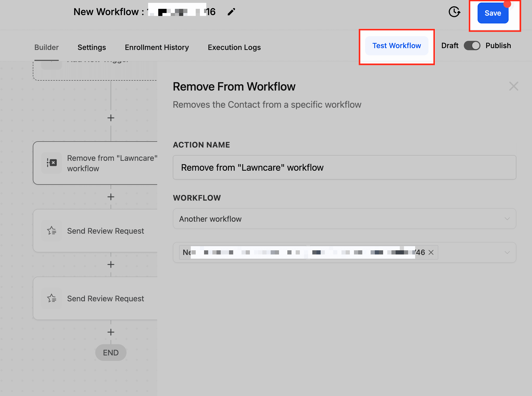Viewport: 532px width, 396px height.
Task: Click the star icon on first Send Review Request
Action: pos(51,231)
